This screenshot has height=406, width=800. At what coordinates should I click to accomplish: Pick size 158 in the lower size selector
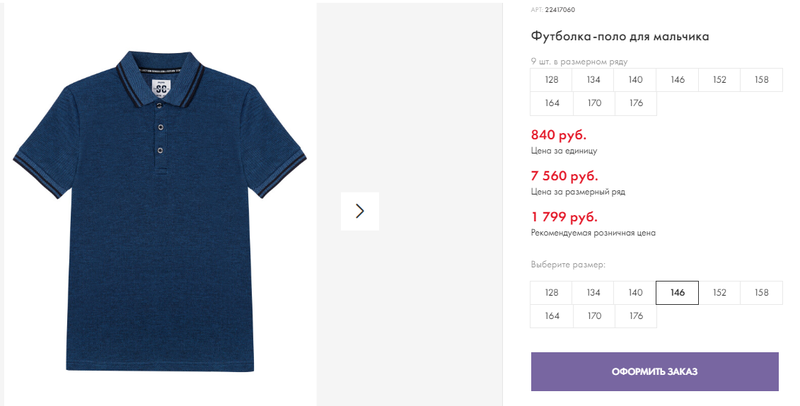pyautogui.click(x=761, y=293)
